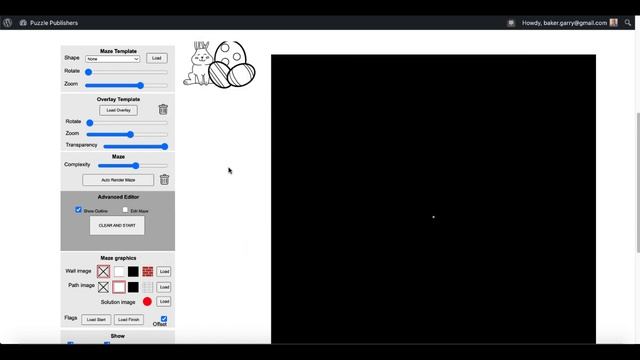Adjust the Overlay Template Zoom slider
Screen dimensions: 640x360
tap(127, 134)
